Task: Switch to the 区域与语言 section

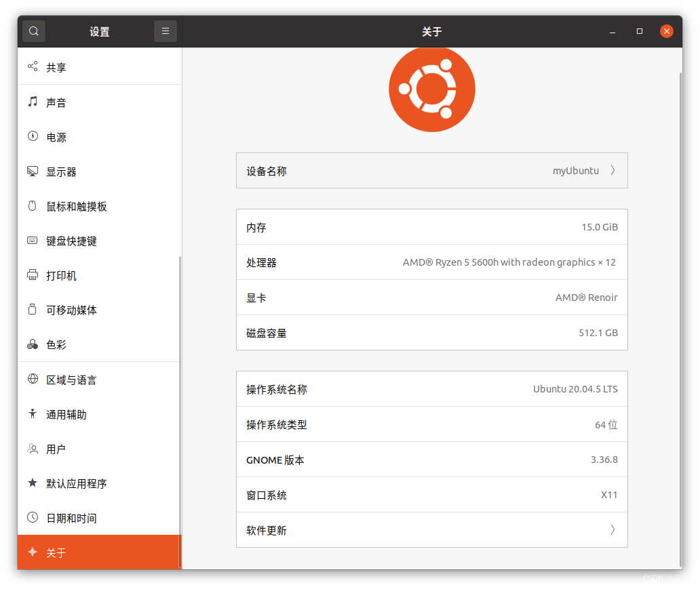Action: point(70,380)
